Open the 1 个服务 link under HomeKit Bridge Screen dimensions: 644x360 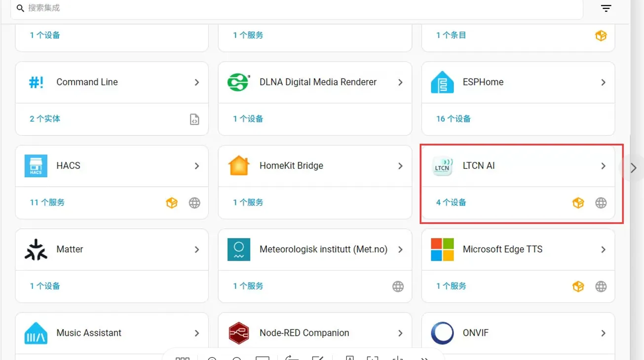[x=248, y=202]
